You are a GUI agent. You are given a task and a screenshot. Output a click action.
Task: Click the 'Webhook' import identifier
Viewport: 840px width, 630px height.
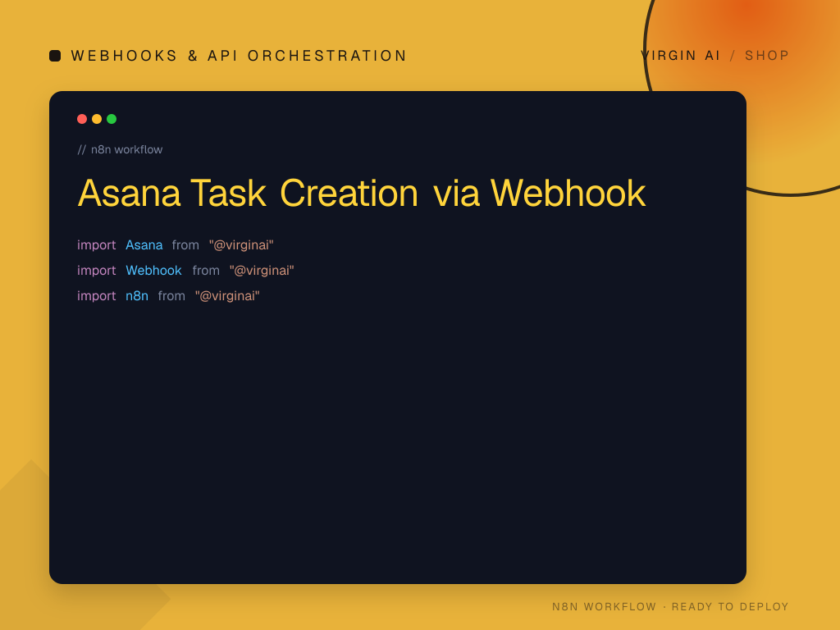(153, 270)
